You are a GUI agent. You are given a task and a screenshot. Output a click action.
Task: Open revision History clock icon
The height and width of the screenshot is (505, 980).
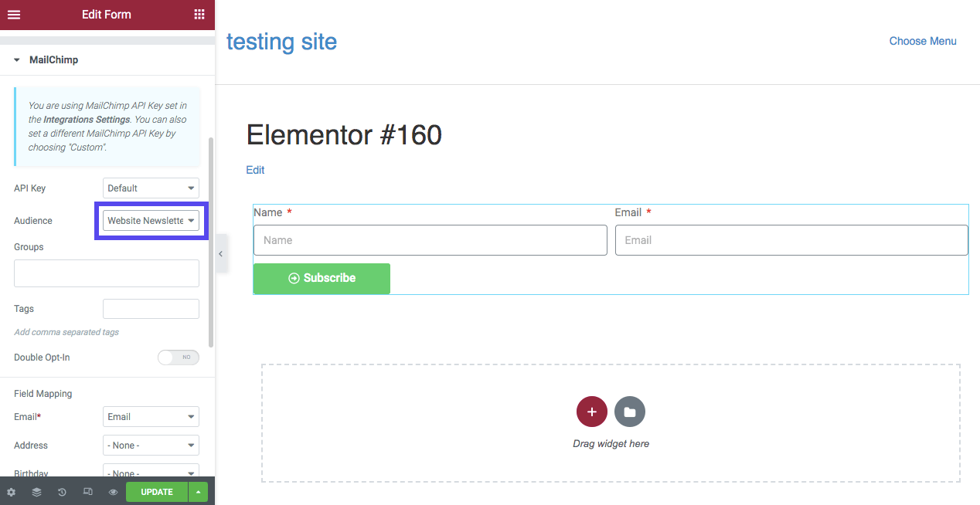click(62, 491)
